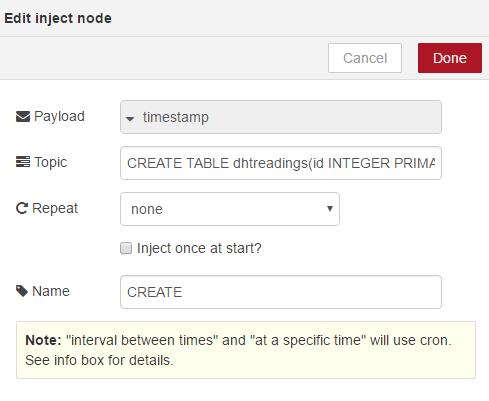This screenshot has height=401, width=489.
Task: Click the Topic label text
Action: (50, 162)
